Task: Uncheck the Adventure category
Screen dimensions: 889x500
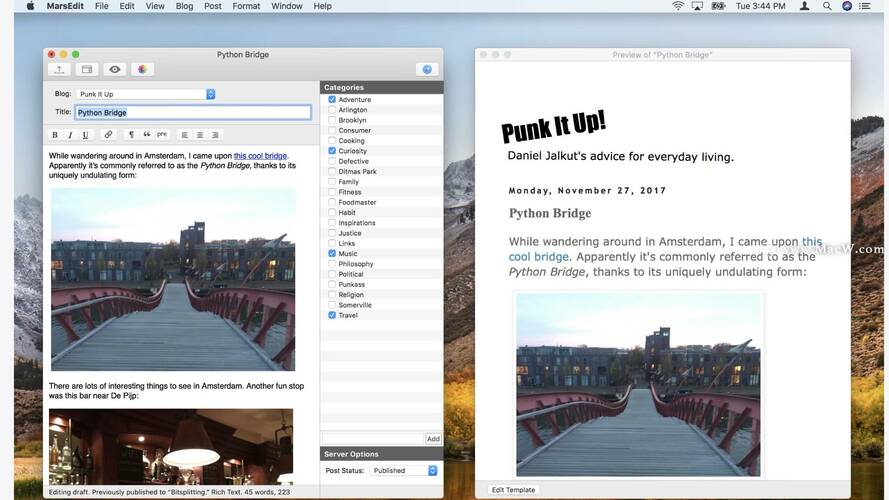Action: (332, 100)
